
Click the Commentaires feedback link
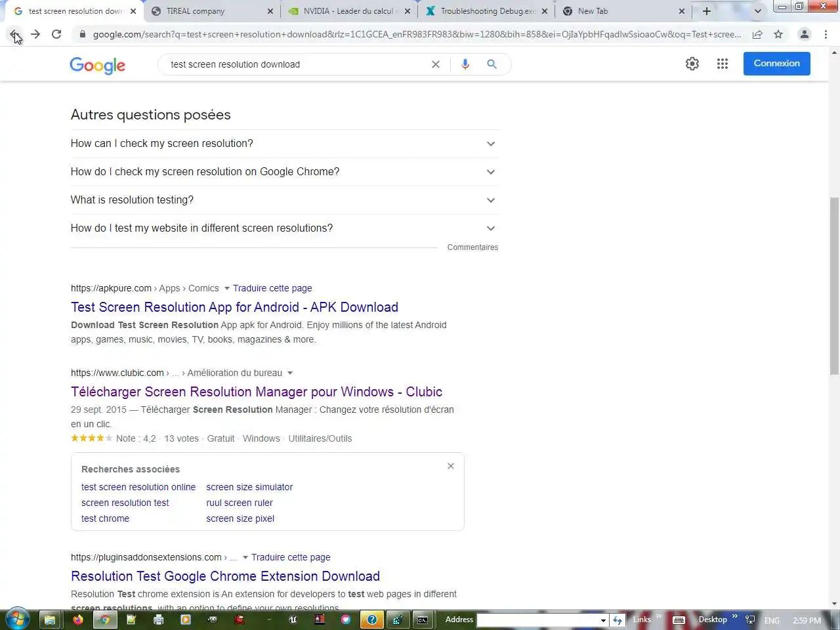[x=472, y=247]
